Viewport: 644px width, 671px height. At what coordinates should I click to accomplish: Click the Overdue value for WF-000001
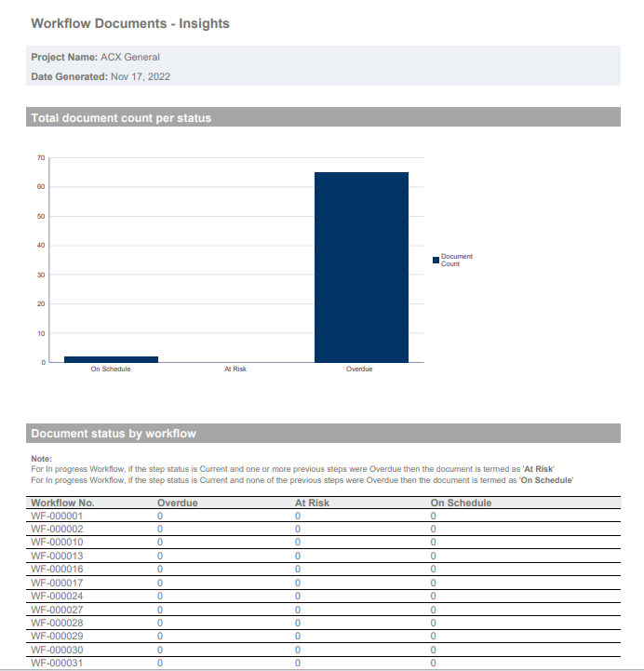(160, 517)
